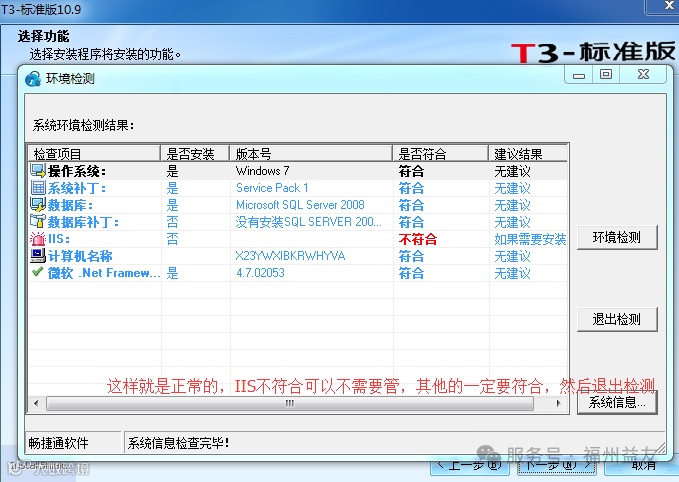The width and height of the screenshot is (679, 482).
Task: Click 否 in the IIS row
Action: point(172,239)
